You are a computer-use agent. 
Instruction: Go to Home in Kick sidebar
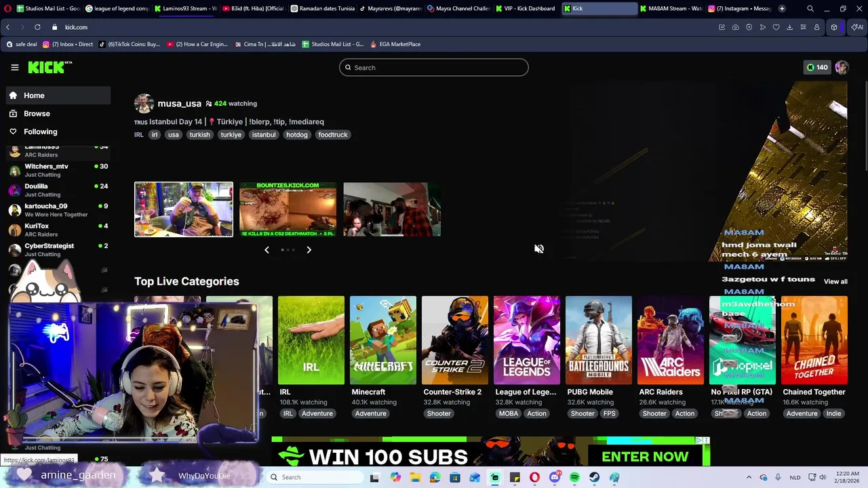click(x=58, y=96)
